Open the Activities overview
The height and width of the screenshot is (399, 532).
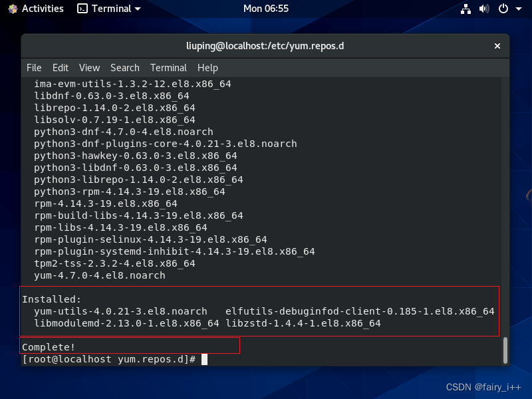41,9
